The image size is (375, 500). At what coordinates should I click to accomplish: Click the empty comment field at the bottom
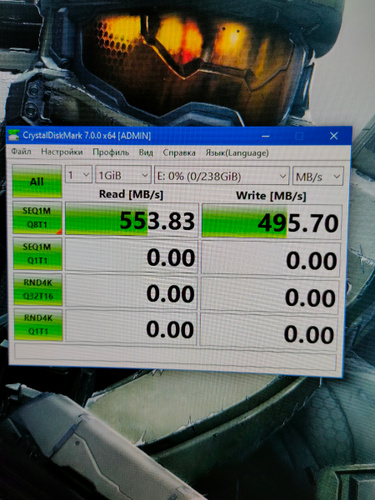pyautogui.click(x=175, y=356)
